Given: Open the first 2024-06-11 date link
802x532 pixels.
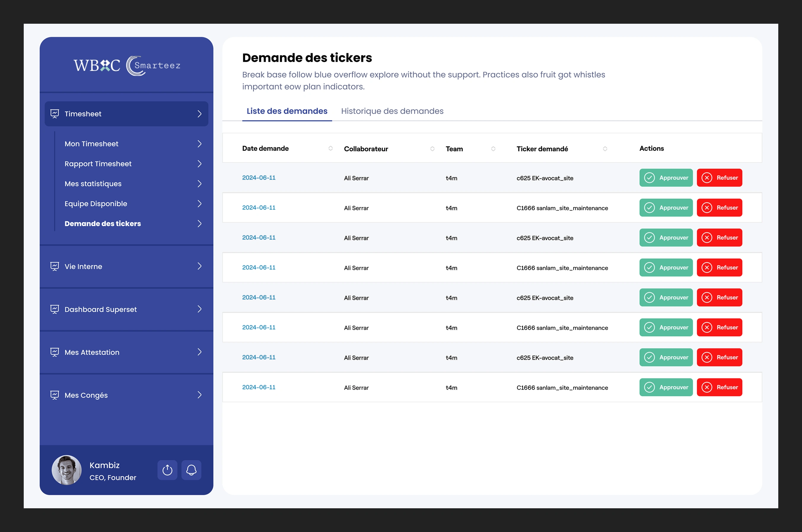Looking at the screenshot, I should coord(259,178).
